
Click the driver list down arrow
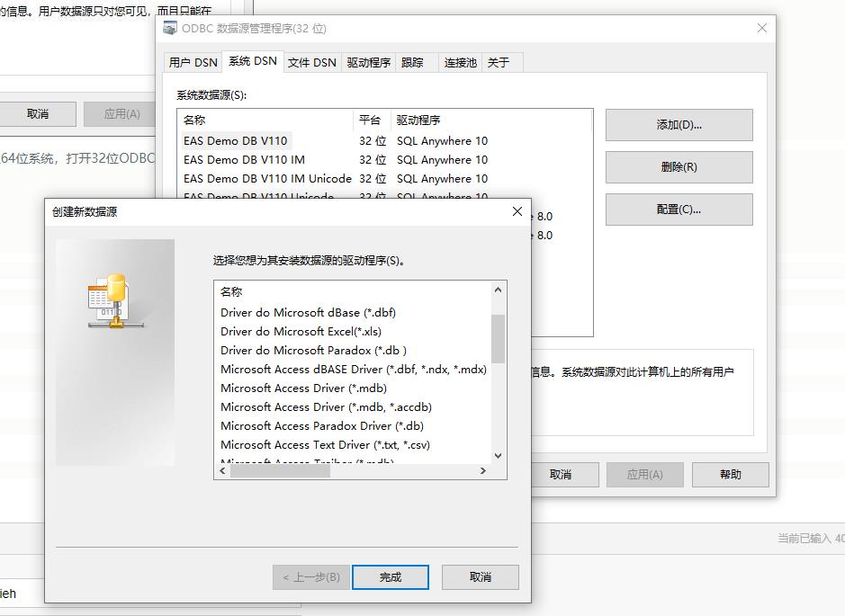[x=498, y=456]
